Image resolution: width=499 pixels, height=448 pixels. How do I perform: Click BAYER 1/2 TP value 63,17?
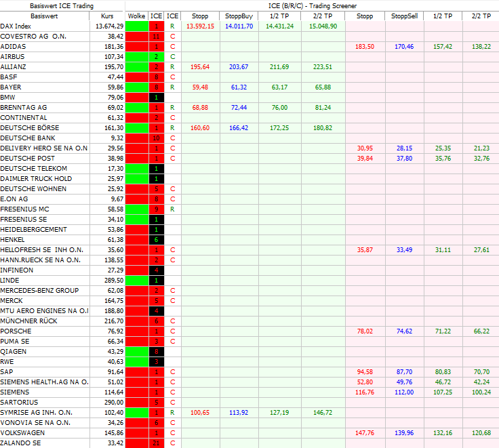[x=279, y=87]
